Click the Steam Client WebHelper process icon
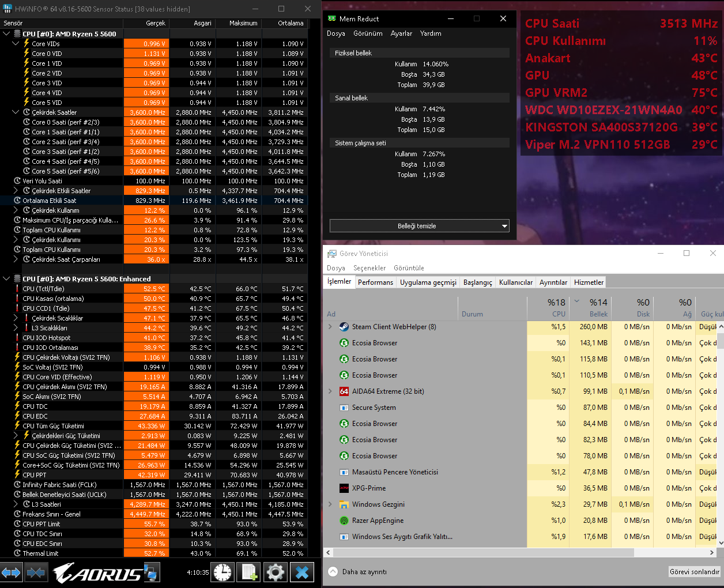 click(344, 327)
